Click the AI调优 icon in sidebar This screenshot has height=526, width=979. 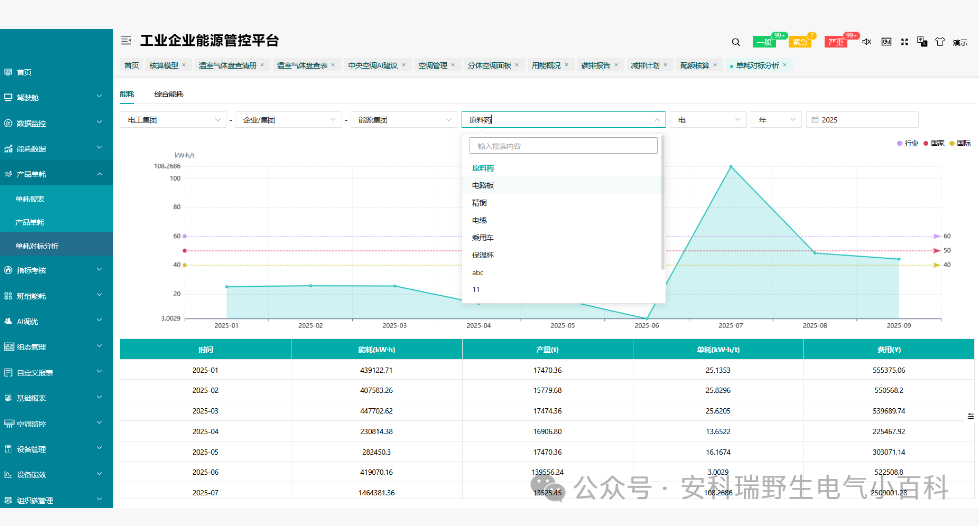click(8, 321)
